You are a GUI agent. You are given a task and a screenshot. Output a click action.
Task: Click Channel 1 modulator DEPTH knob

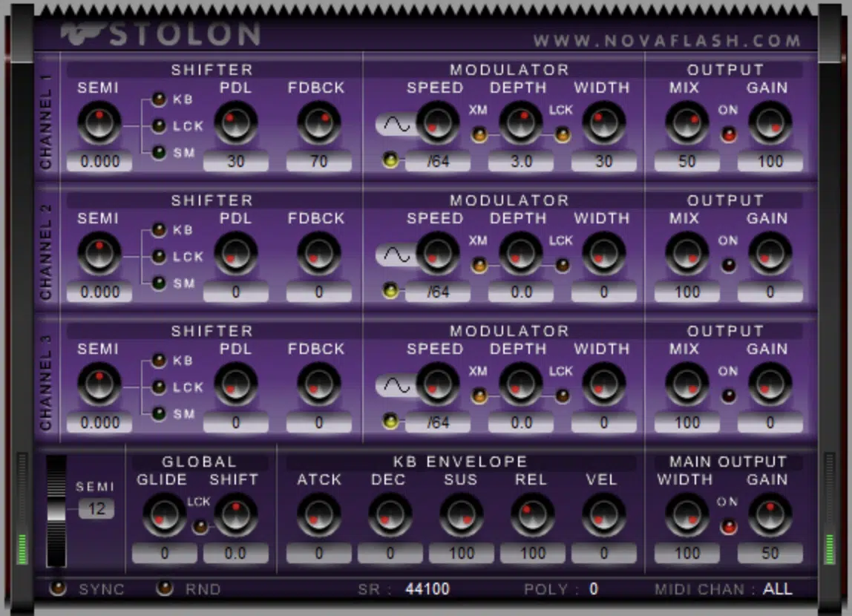[x=520, y=123]
